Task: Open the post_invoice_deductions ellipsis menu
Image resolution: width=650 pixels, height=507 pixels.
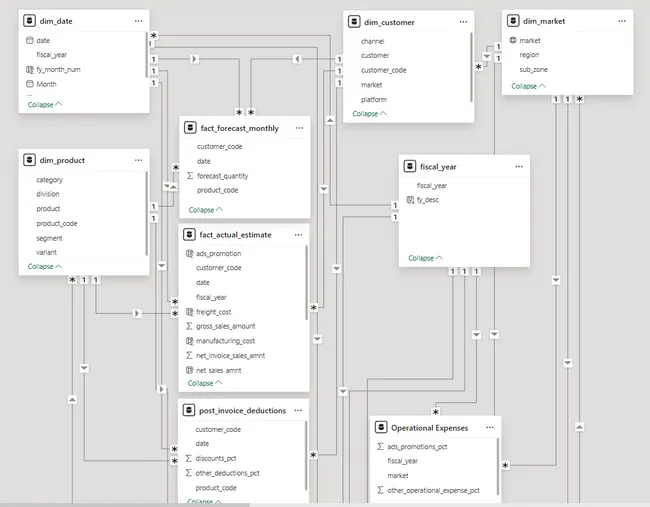Action: click(x=299, y=410)
